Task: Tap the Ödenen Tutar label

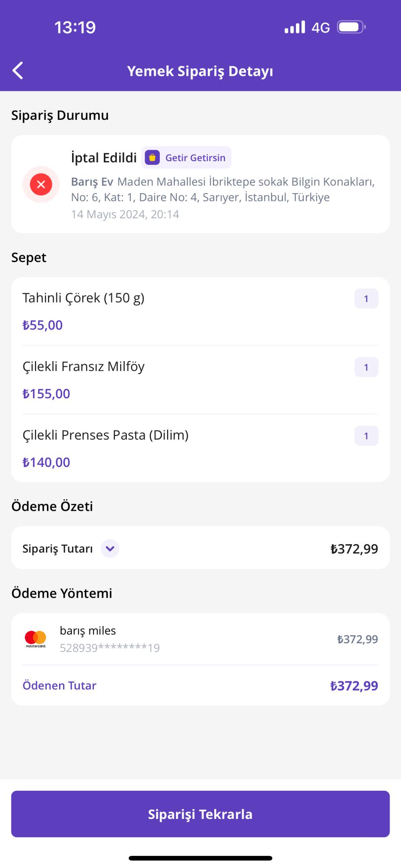Action: click(x=60, y=686)
